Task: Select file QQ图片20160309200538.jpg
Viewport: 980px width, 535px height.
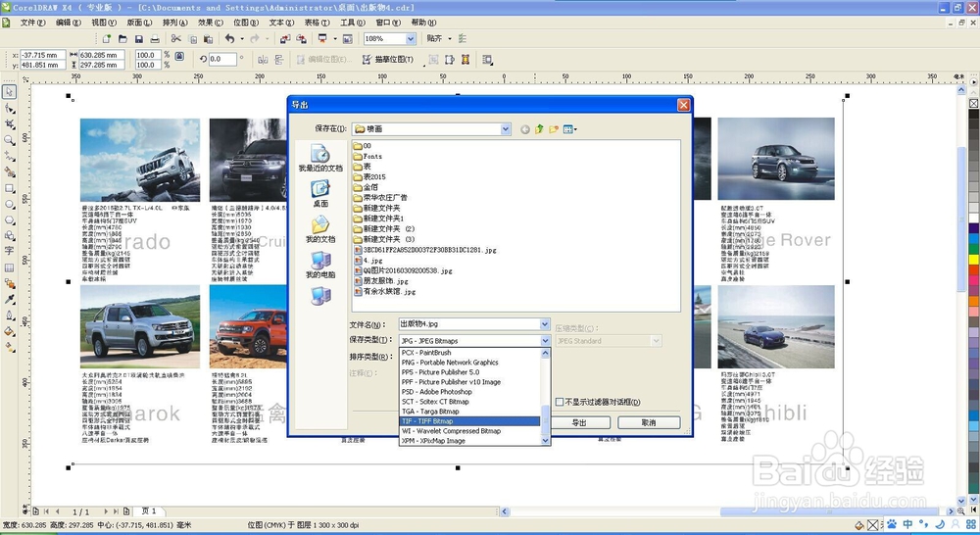Action: (x=403, y=270)
